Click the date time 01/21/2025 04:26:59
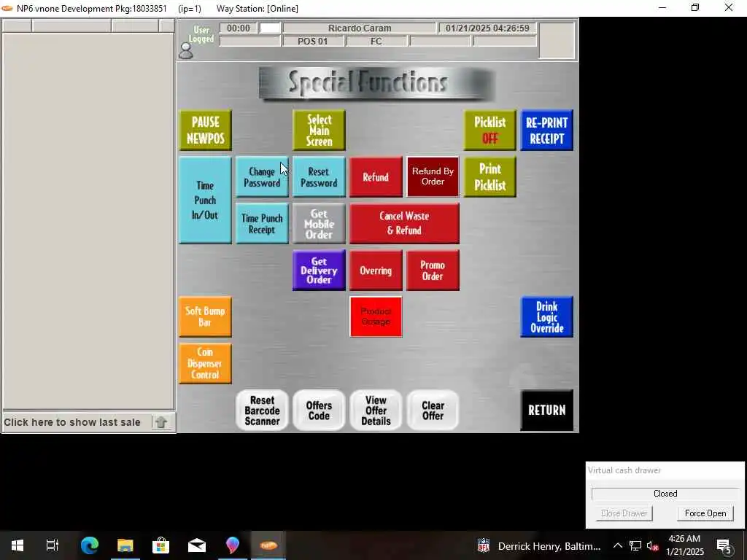 pyautogui.click(x=487, y=28)
